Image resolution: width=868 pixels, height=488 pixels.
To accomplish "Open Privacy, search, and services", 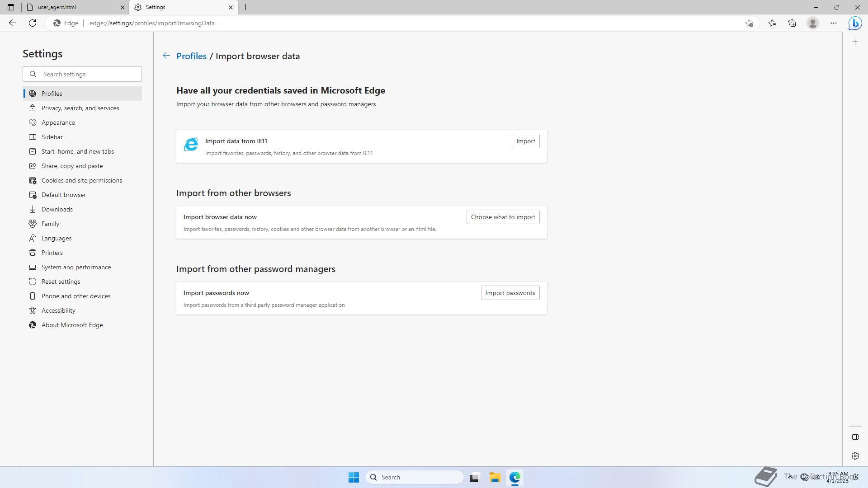I will [x=82, y=108].
